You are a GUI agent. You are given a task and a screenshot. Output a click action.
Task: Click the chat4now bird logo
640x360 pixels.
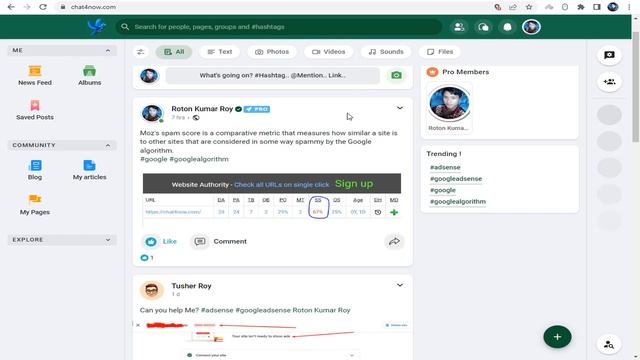[x=96, y=27]
